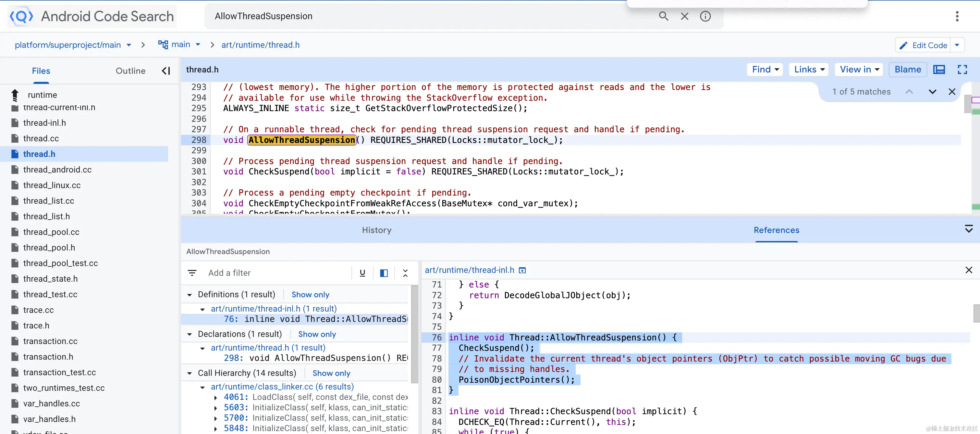Viewport: 980px width, 434px height.
Task: Click the Blame button
Action: 908,69
